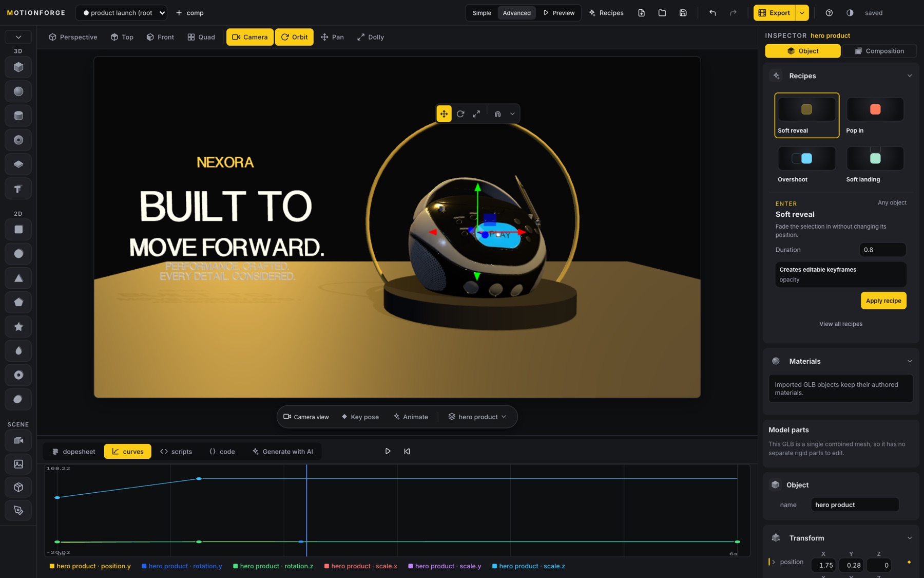Save the project file
Screen dimensions: 924x578
tap(683, 13)
